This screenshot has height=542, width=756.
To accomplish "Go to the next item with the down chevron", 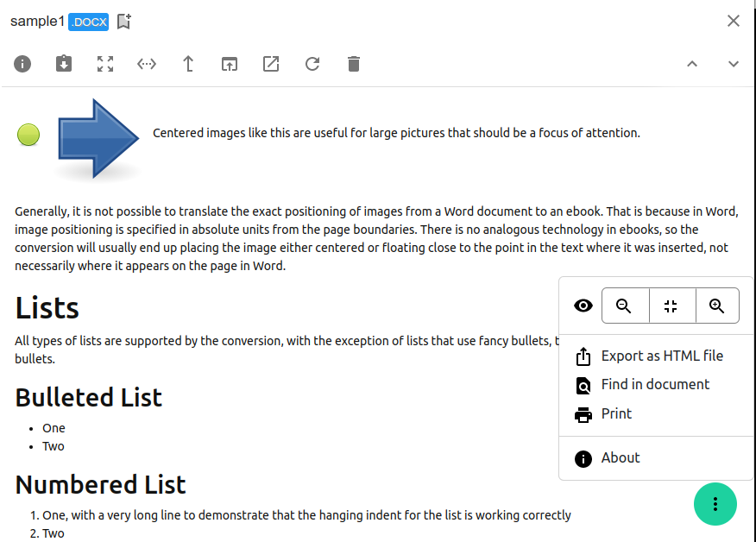I will tap(733, 64).
